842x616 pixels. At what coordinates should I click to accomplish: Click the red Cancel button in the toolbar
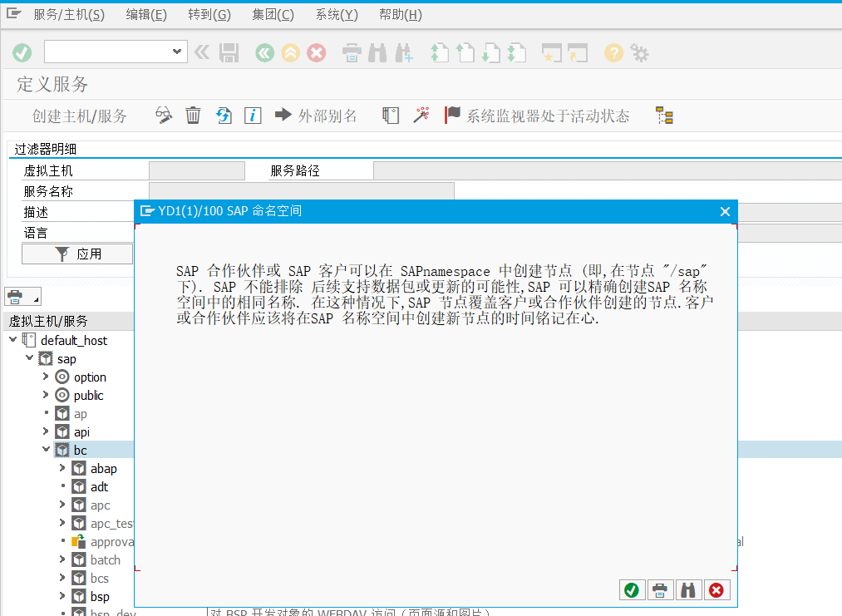coord(317,52)
